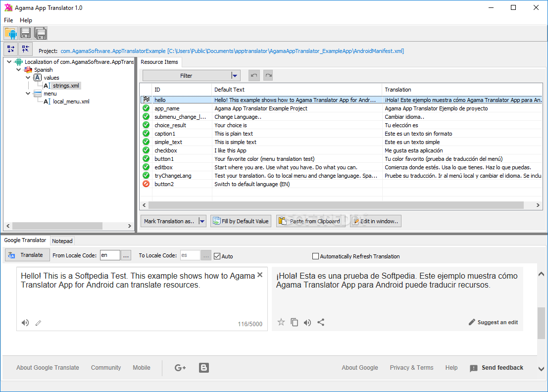Open the Help menu
The image size is (548, 392).
26,20
